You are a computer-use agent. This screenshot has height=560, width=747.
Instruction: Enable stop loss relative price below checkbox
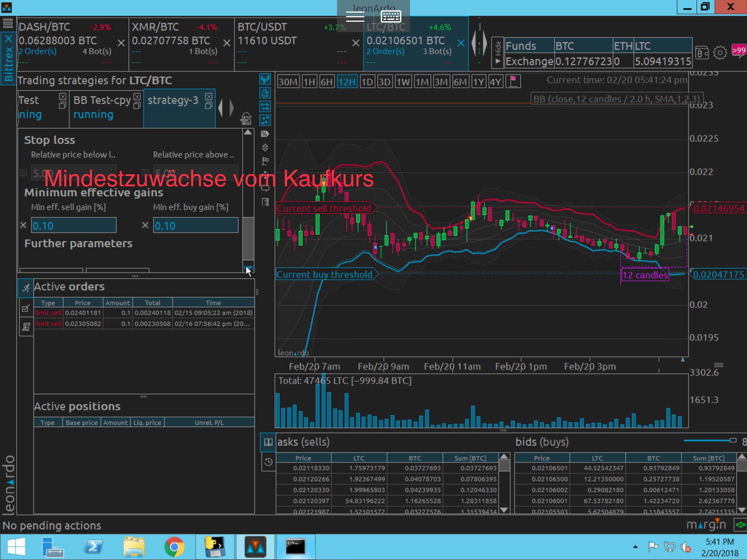(23, 172)
